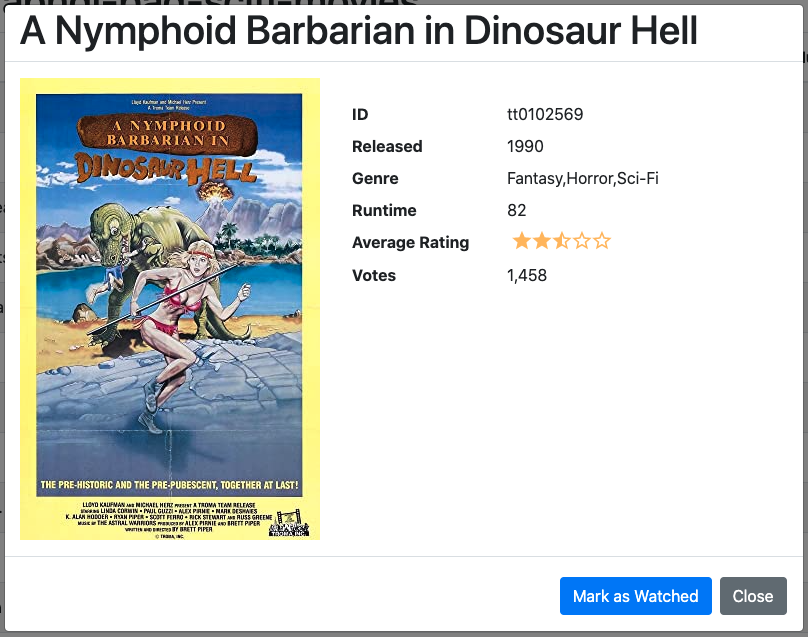Click the ID field label
Image resolution: width=808 pixels, height=637 pixels.
[360, 114]
